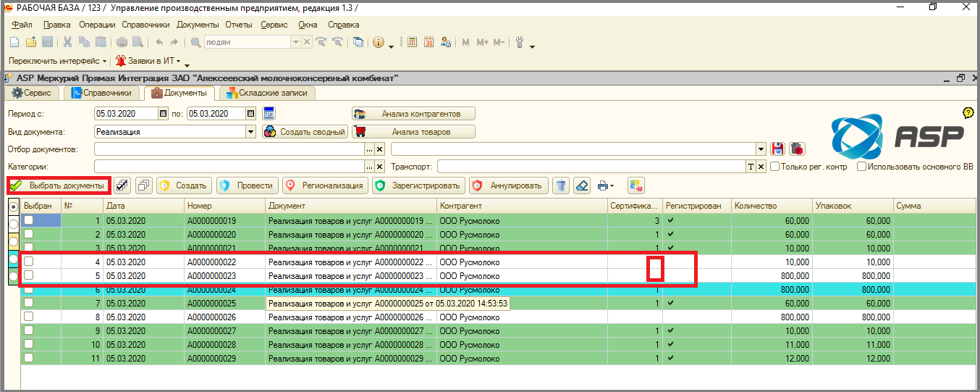Click the 'Зарегистрировать' button

[x=418, y=185]
